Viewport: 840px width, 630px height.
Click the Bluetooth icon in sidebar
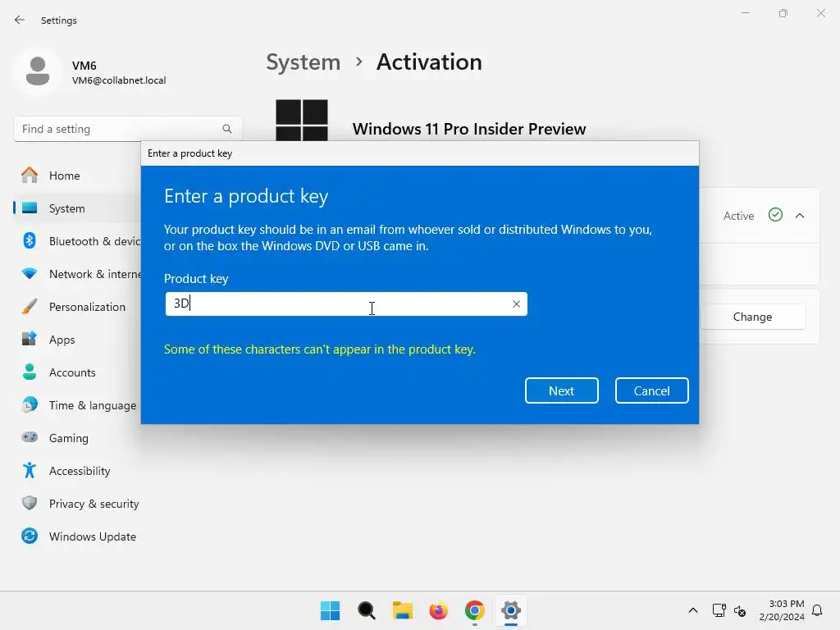(x=30, y=240)
